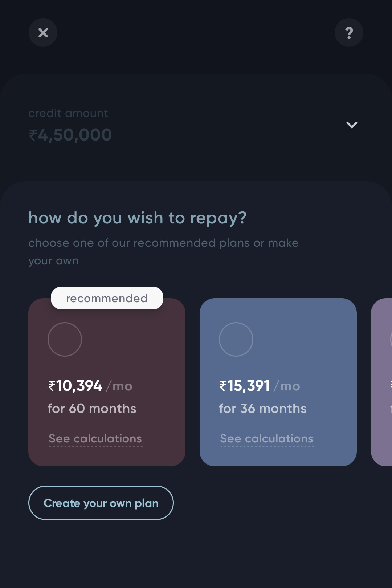Click Create your own plan

pos(101,503)
